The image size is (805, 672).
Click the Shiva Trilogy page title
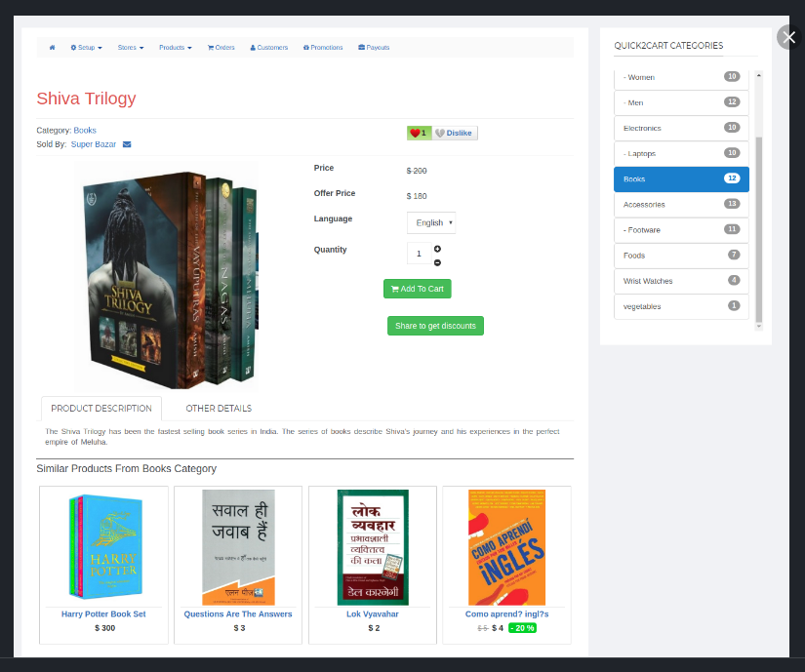(86, 99)
